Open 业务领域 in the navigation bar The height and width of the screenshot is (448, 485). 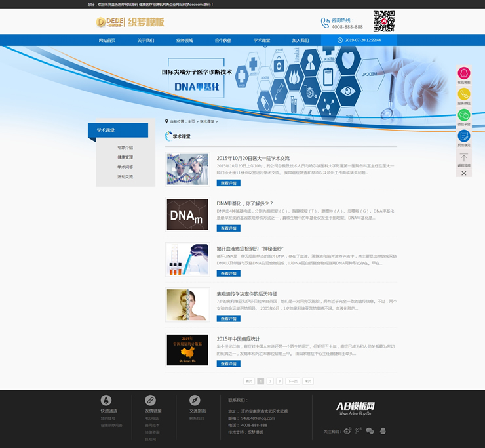pyautogui.click(x=184, y=40)
